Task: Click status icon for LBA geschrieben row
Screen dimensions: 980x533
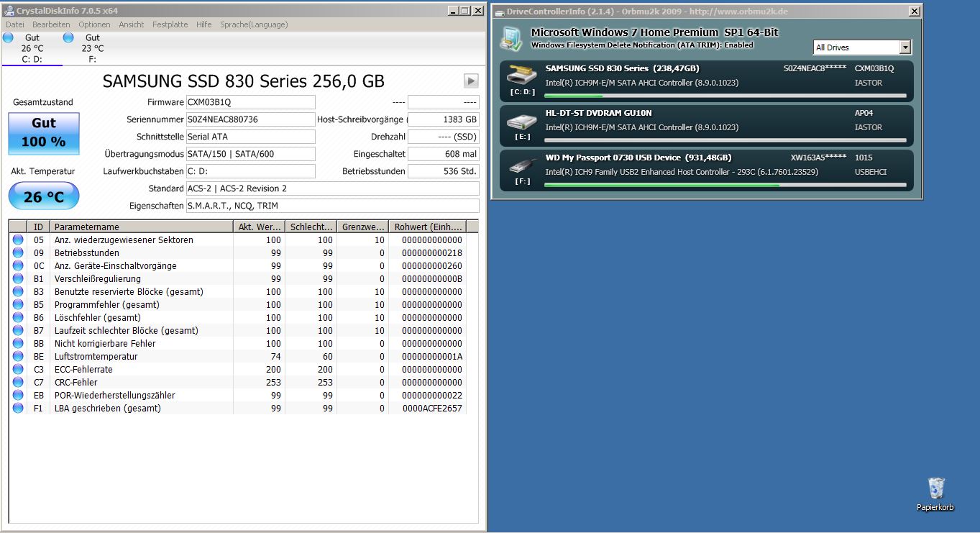Action: point(18,408)
